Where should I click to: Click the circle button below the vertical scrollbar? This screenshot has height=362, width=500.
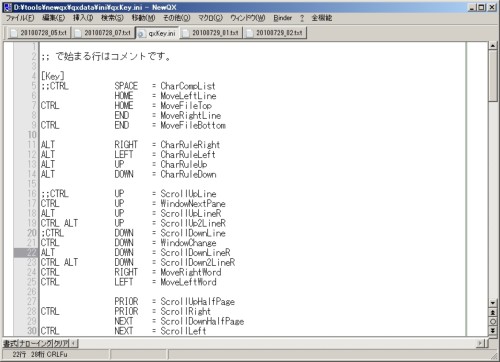click(493, 322)
